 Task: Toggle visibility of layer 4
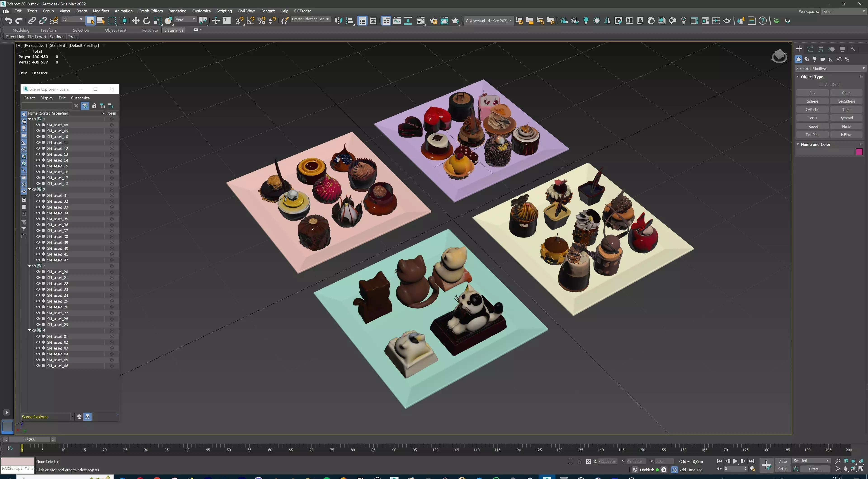click(x=34, y=331)
